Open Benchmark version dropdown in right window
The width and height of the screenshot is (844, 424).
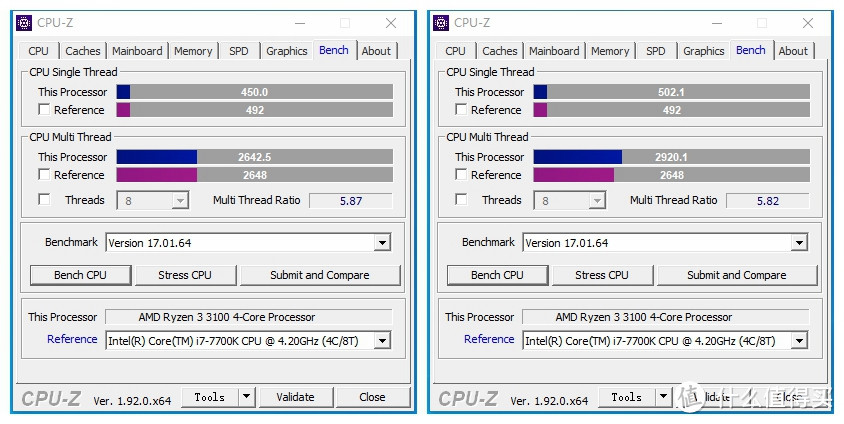tap(799, 243)
